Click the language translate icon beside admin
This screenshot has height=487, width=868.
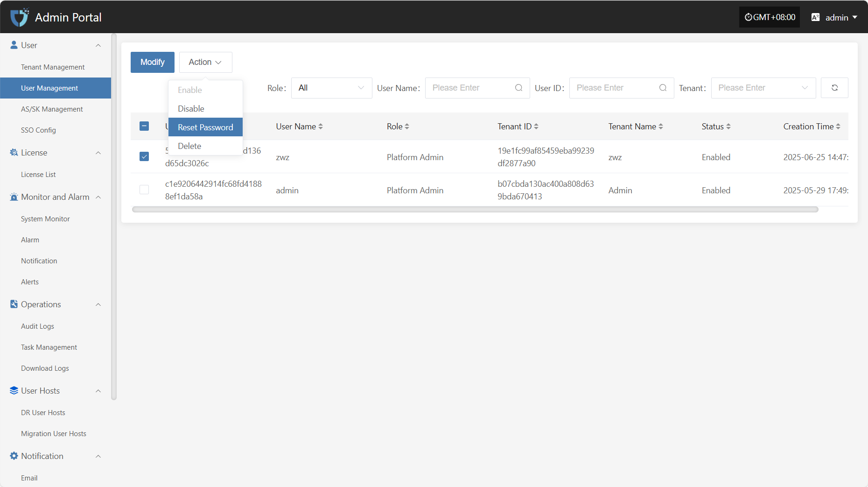(x=816, y=17)
